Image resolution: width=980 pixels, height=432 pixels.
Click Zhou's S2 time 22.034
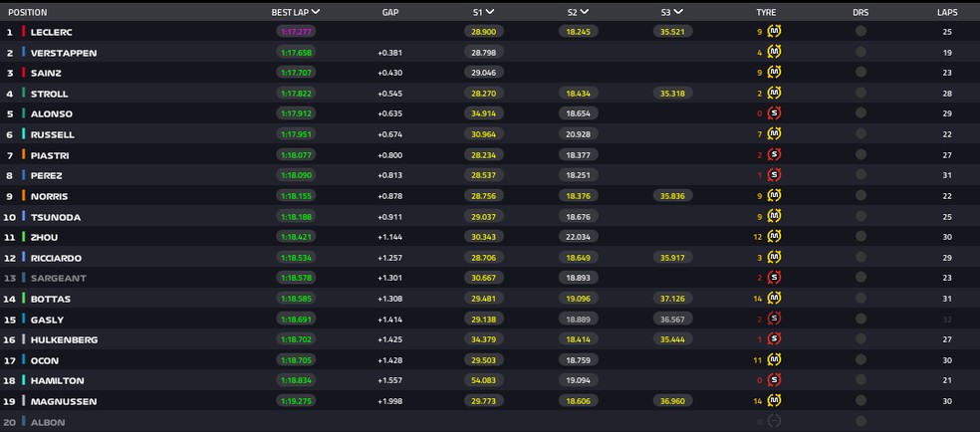point(578,237)
